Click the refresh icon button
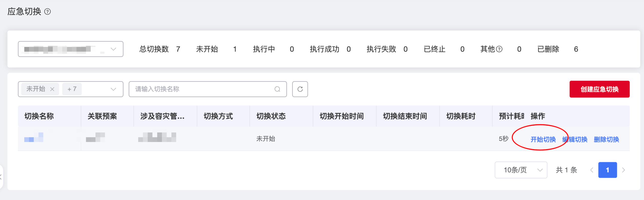The height and width of the screenshot is (200, 644). (300, 89)
